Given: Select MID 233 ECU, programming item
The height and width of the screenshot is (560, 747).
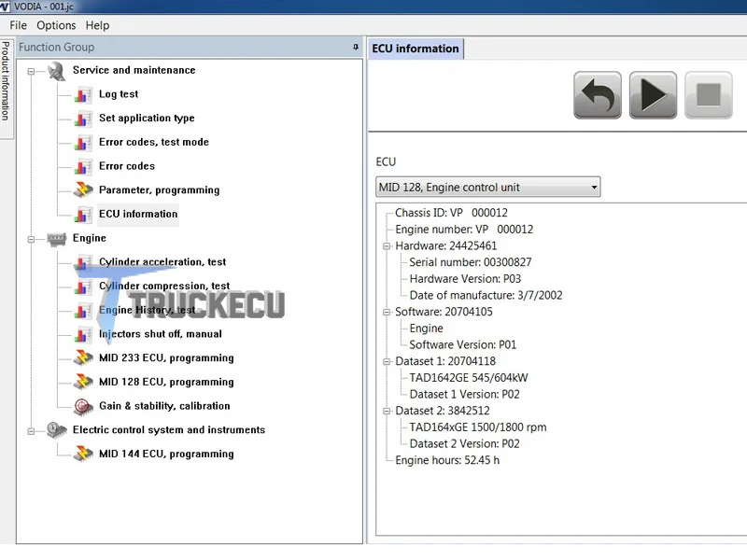Looking at the screenshot, I should [x=166, y=358].
